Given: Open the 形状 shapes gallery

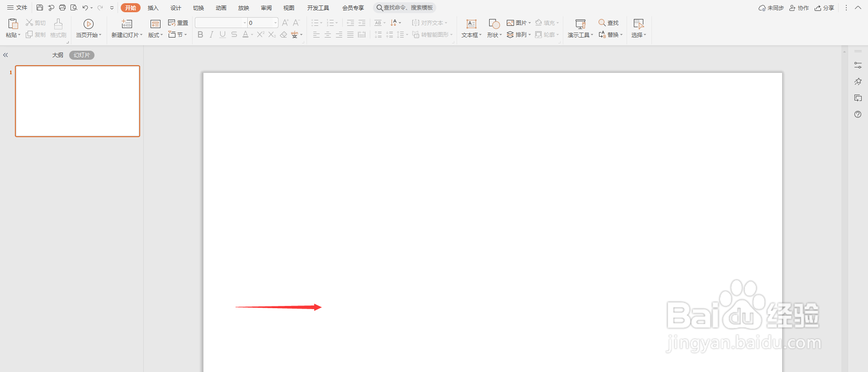Looking at the screenshot, I should pyautogui.click(x=494, y=28).
